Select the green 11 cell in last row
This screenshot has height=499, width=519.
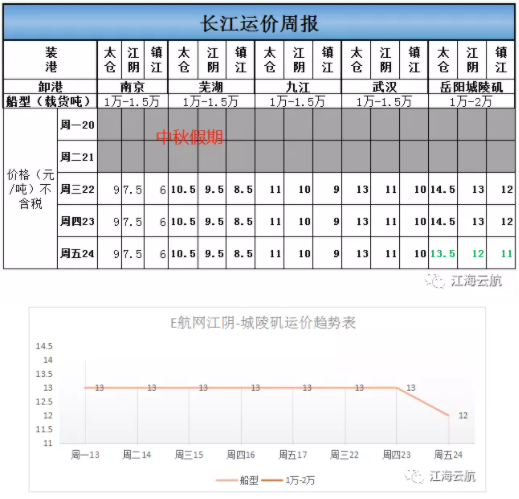click(x=506, y=253)
